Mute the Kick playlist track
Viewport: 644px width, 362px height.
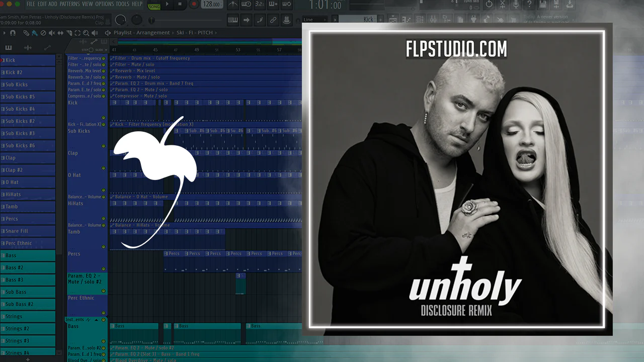(104, 119)
